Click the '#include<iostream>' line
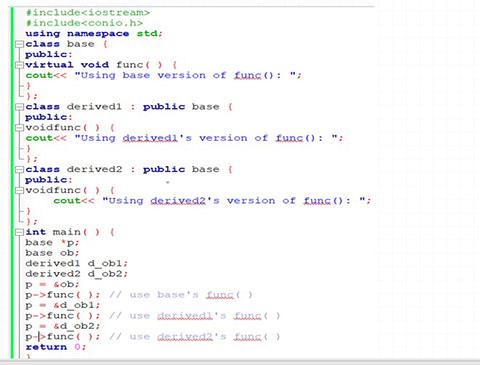The width and height of the screenshot is (480, 365). 88,13
